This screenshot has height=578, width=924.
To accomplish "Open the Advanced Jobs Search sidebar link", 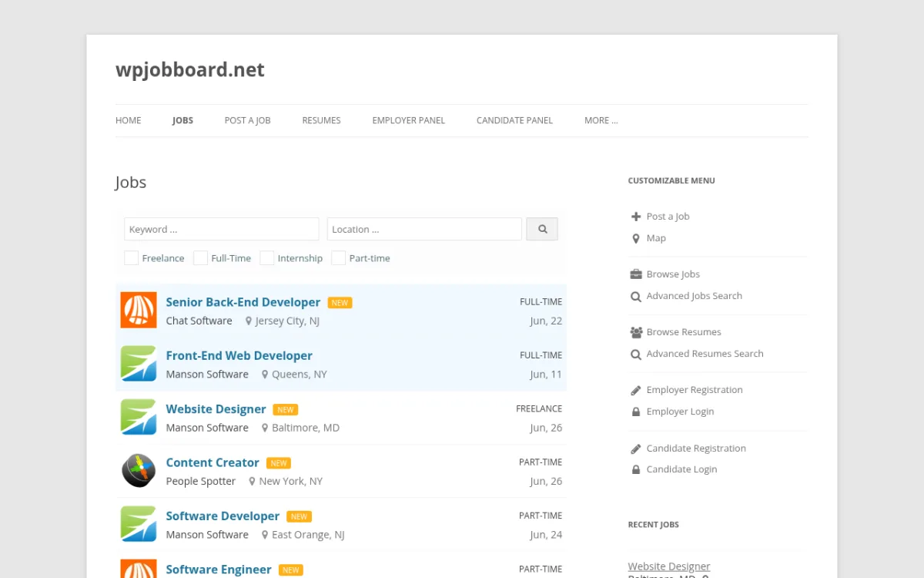I will point(695,296).
